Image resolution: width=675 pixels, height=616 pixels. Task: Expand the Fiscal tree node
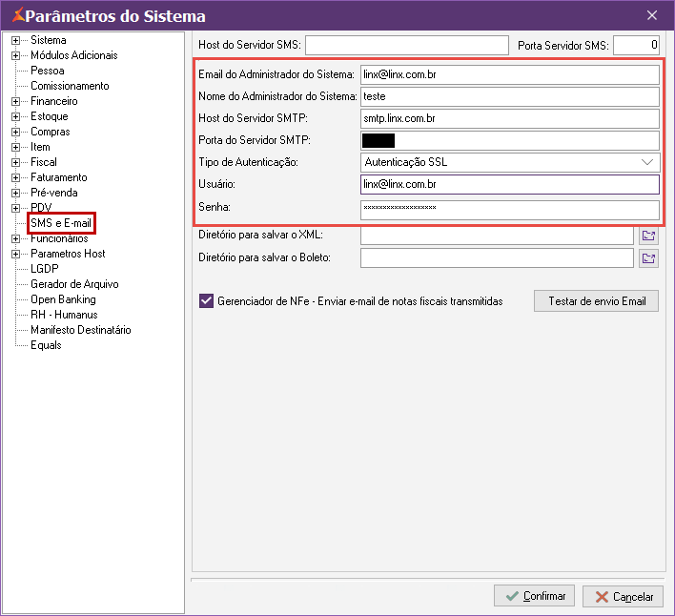coord(15,162)
